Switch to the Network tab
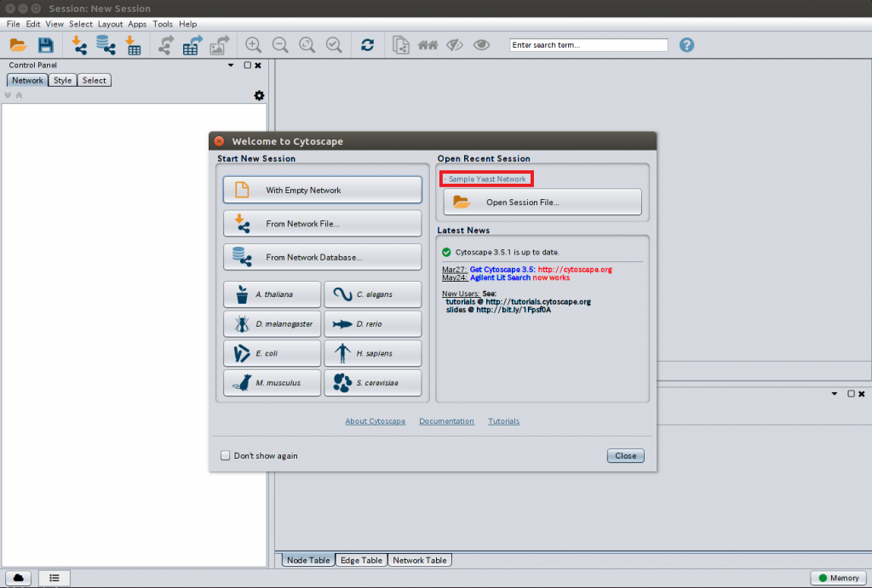The height and width of the screenshot is (588, 872). [27, 80]
